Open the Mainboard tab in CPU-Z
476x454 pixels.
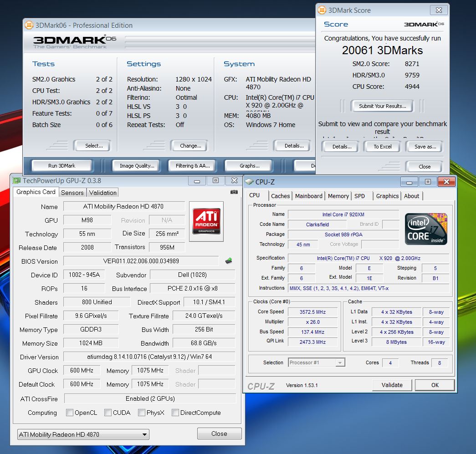[309, 196]
